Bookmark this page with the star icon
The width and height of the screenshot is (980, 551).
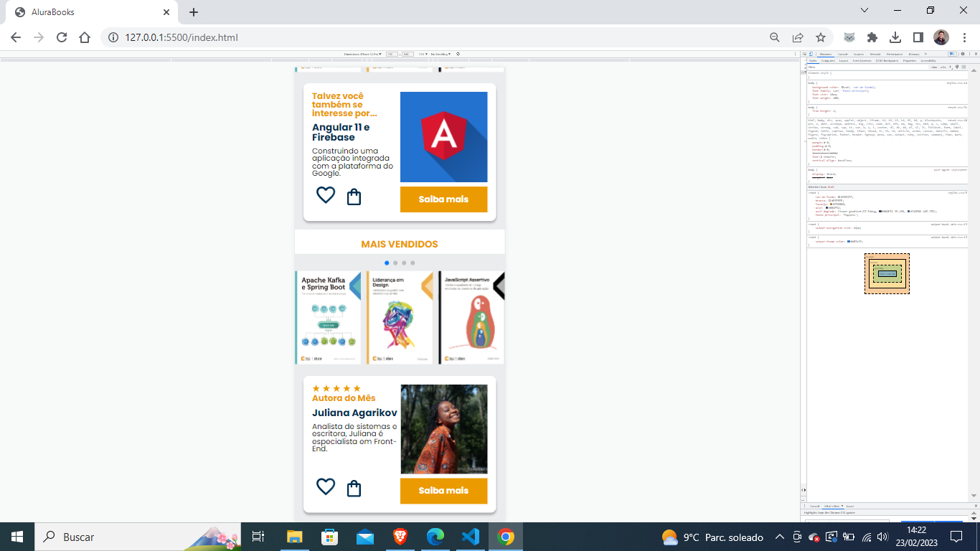point(821,37)
